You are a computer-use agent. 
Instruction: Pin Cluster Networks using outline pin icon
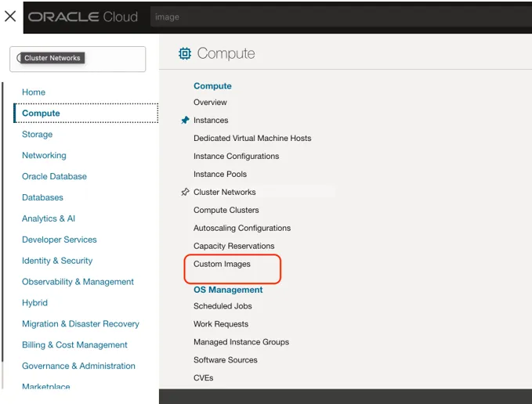185,192
